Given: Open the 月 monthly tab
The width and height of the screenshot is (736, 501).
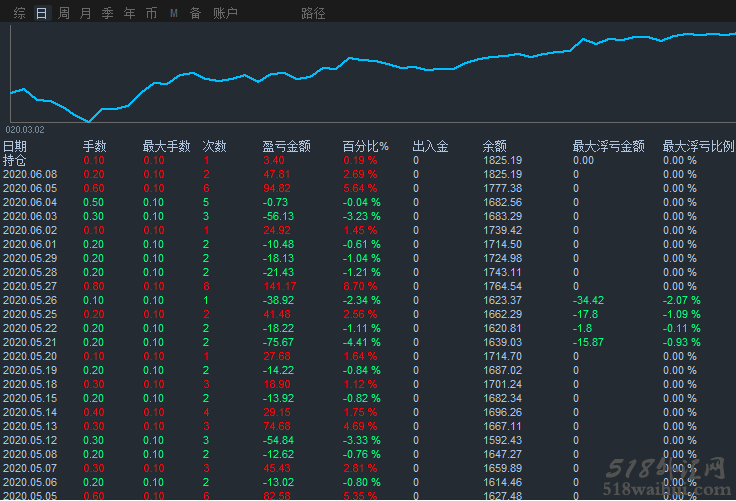Looking at the screenshot, I should coord(85,13).
